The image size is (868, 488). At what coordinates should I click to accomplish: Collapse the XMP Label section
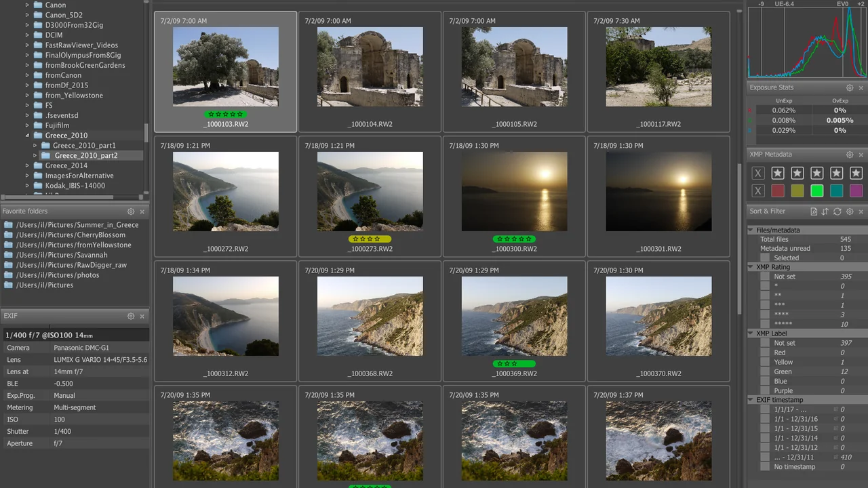751,333
